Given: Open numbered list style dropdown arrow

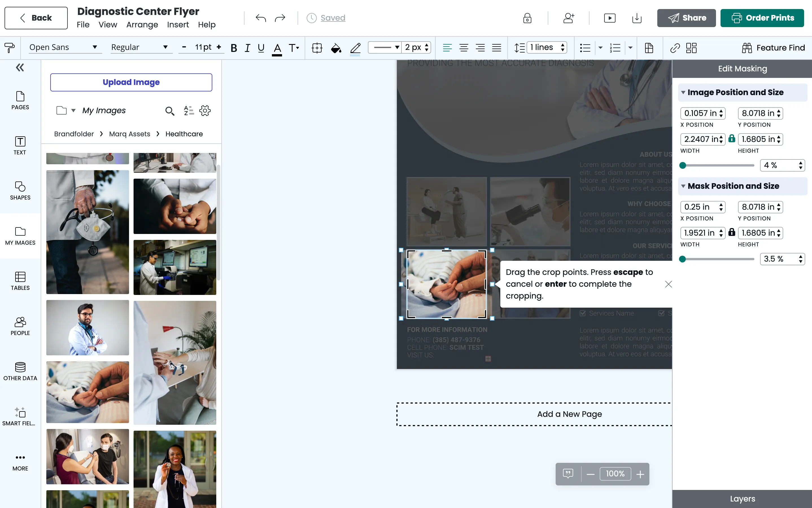Looking at the screenshot, I should point(630,48).
